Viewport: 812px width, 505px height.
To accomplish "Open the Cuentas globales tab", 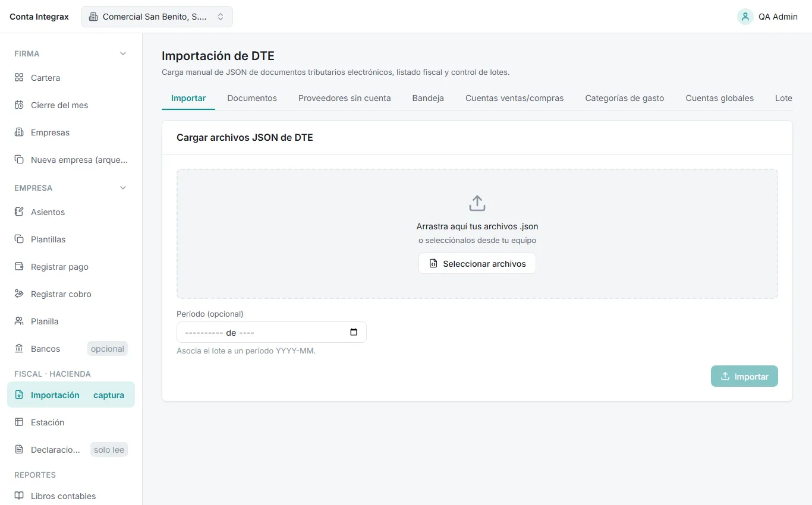I will 720,98.
